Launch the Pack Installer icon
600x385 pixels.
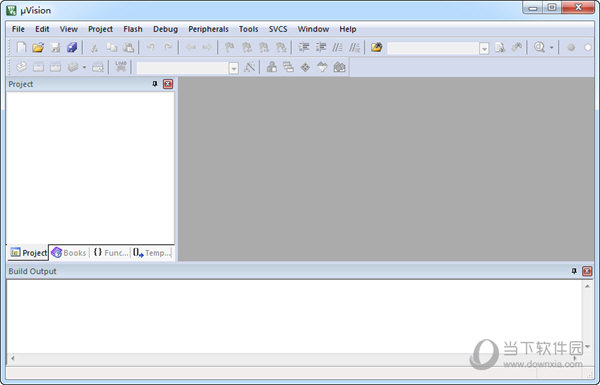339,67
